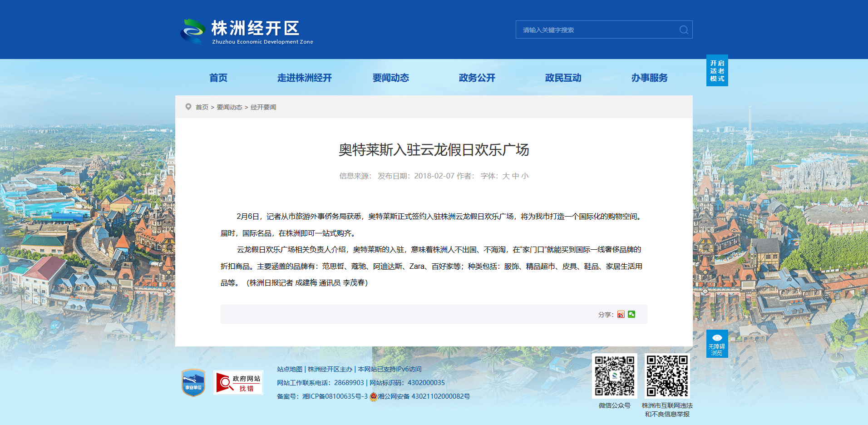
Task: Select large font size 大
Action: (506, 176)
